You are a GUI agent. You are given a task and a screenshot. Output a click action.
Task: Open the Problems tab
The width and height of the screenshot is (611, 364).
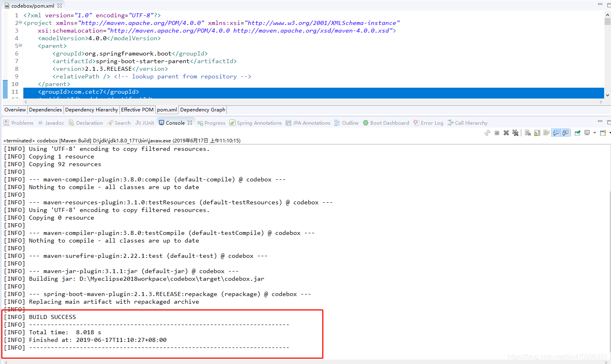point(19,123)
